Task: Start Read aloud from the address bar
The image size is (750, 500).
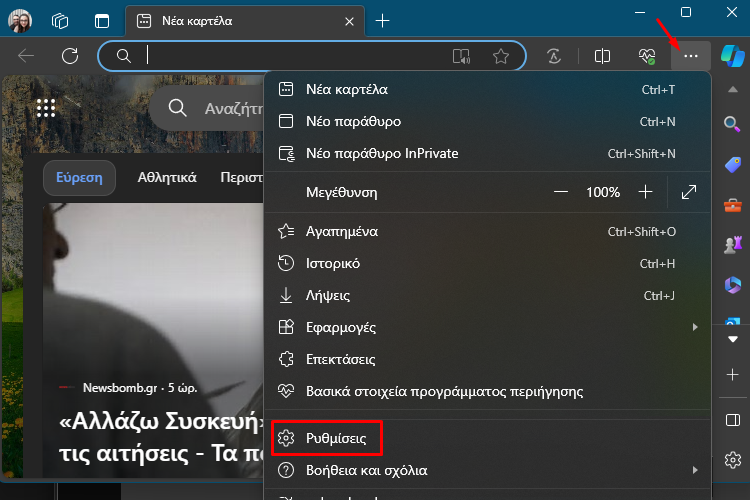Action: coord(461,56)
